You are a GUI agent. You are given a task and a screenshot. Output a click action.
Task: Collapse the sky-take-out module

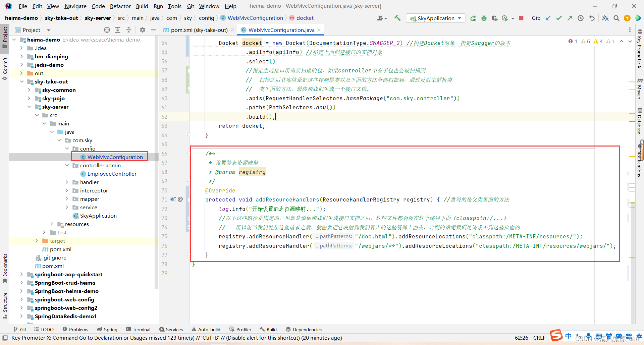21,81
